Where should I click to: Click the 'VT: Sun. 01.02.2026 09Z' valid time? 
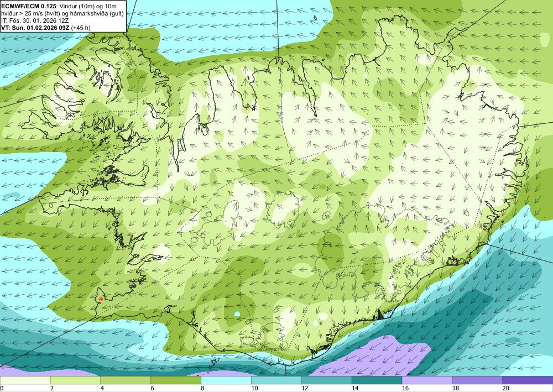click(x=35, y=28)
